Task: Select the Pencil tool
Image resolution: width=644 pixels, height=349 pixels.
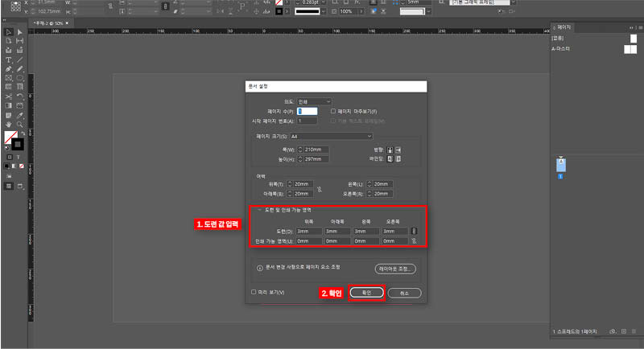Action: (x=19, y=69)
